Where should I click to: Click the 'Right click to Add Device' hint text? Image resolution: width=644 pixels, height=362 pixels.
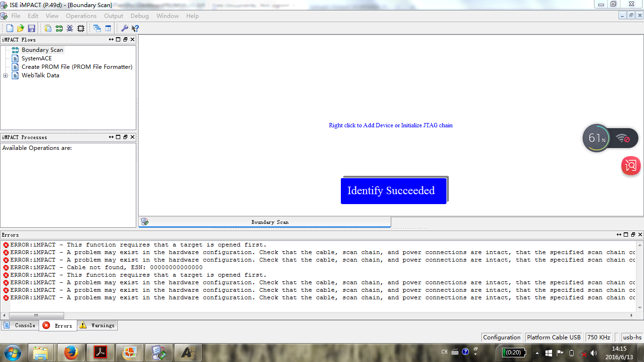pos(391,125)
